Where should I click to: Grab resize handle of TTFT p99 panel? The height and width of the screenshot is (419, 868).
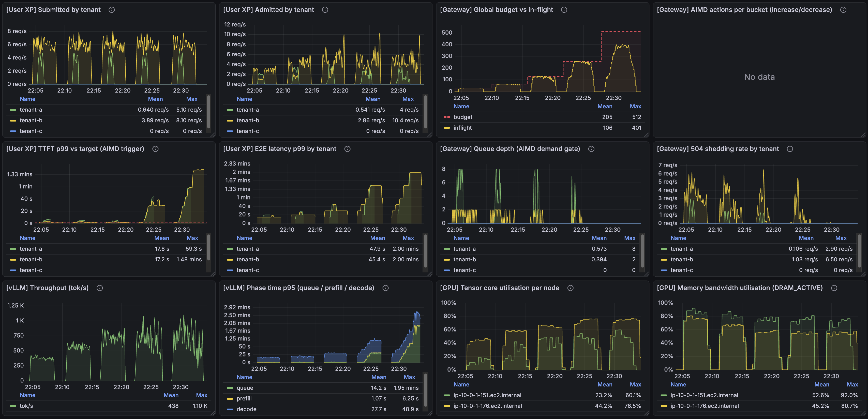pyautogui.click(x=213, y=274)
